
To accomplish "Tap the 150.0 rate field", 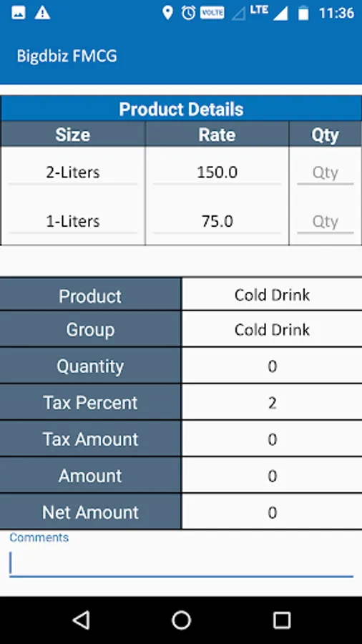I will 217,173.
